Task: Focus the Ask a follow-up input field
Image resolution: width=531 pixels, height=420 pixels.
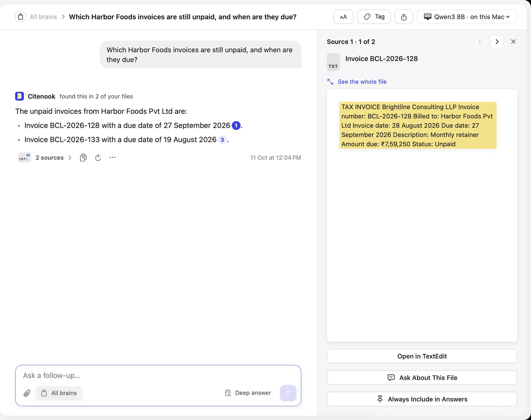Action: point(158,376)
